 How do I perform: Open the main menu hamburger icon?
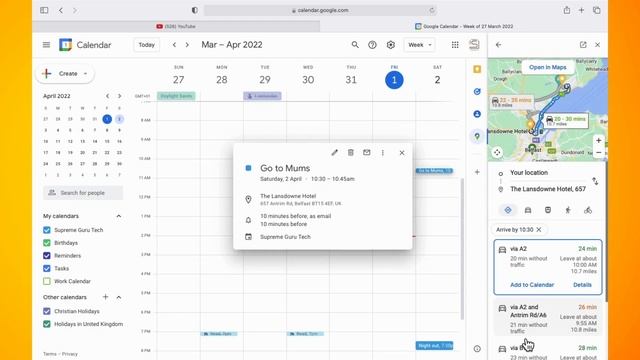[x=46, y=45]
